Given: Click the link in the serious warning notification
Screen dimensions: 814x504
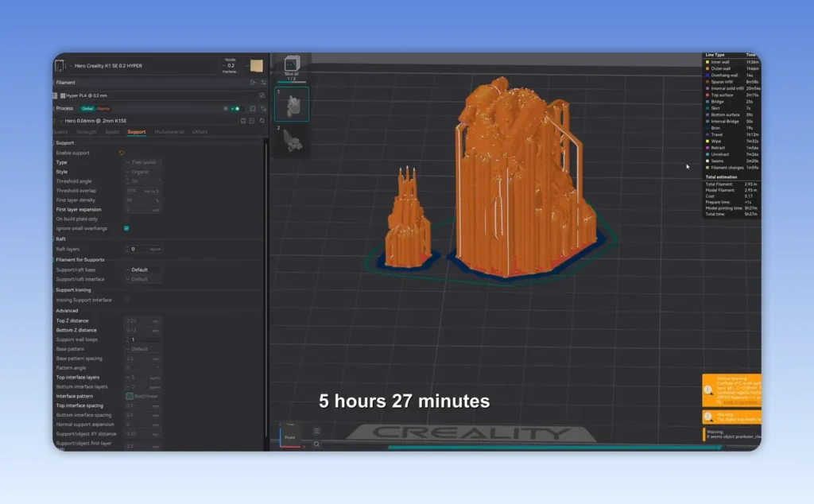Looking at the screenshot, I should pos(742,403).
